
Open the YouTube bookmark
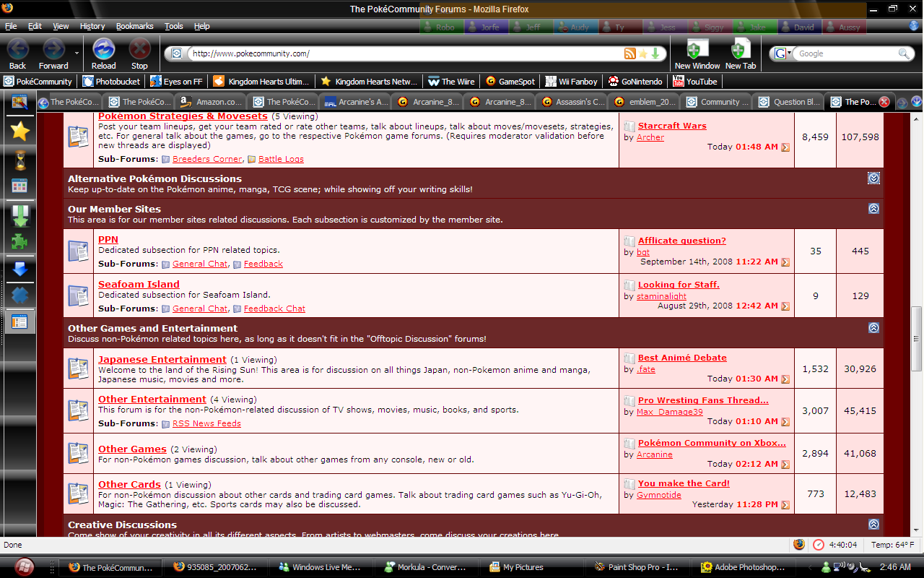(x=694, y=82)
